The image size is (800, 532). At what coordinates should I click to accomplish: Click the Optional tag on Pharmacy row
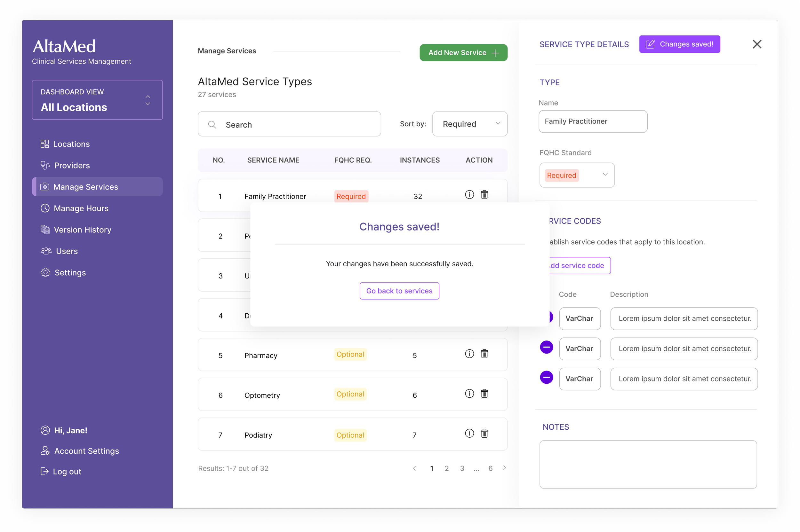click(350, 354)
